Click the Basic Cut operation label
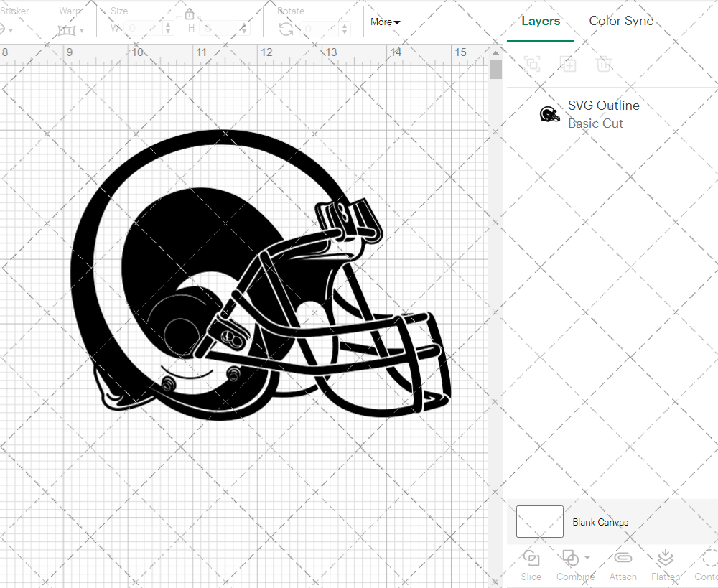The height and width of the screenshot is (588, 718). [595, 123]
